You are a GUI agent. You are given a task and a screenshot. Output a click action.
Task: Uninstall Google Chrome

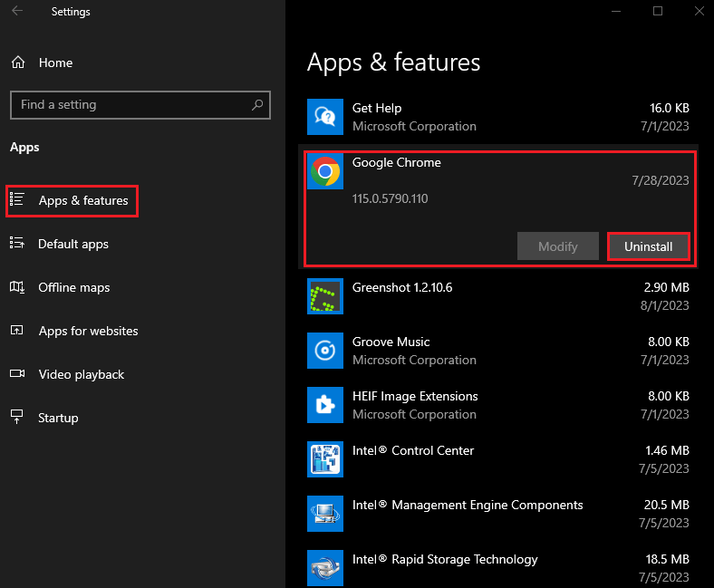click(649, 246)
